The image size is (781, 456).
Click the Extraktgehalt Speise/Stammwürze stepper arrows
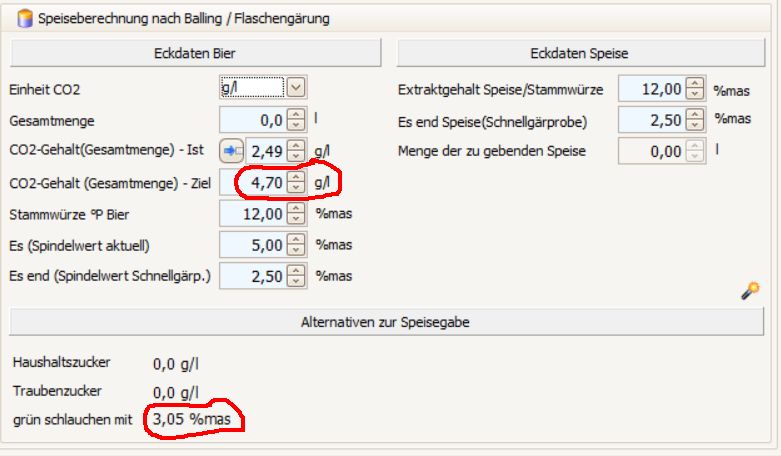click(x=697, y=89)
